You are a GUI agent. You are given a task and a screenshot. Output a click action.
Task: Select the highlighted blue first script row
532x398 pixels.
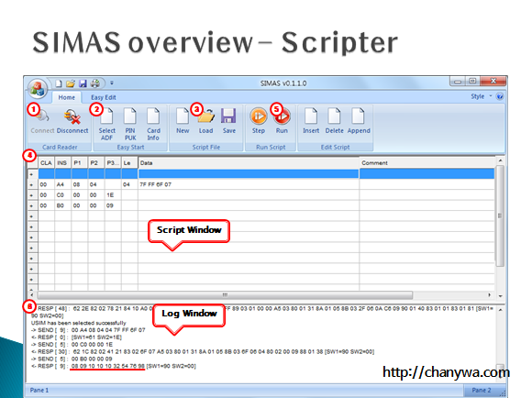(x=266, y=173)
